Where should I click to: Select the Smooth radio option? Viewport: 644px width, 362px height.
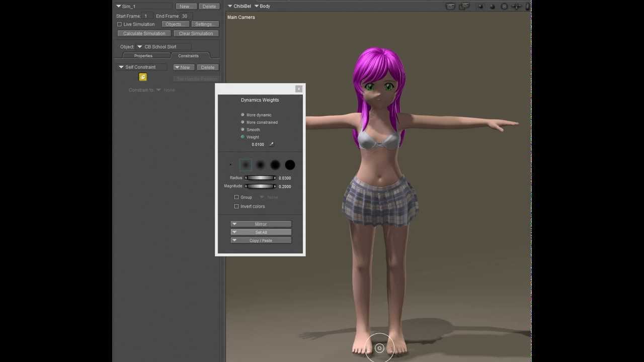pyautogui.click(x=243, y=130)
